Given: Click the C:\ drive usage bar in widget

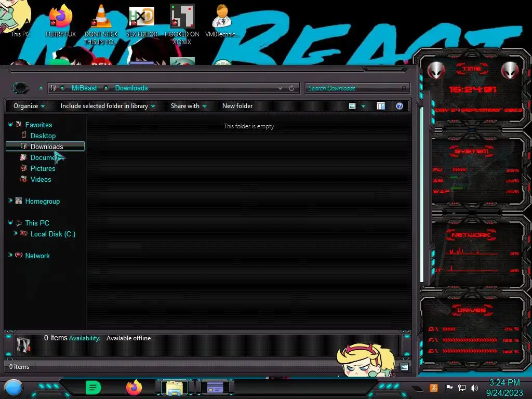Looking at the screenshot, I should (x=448, y=329).
